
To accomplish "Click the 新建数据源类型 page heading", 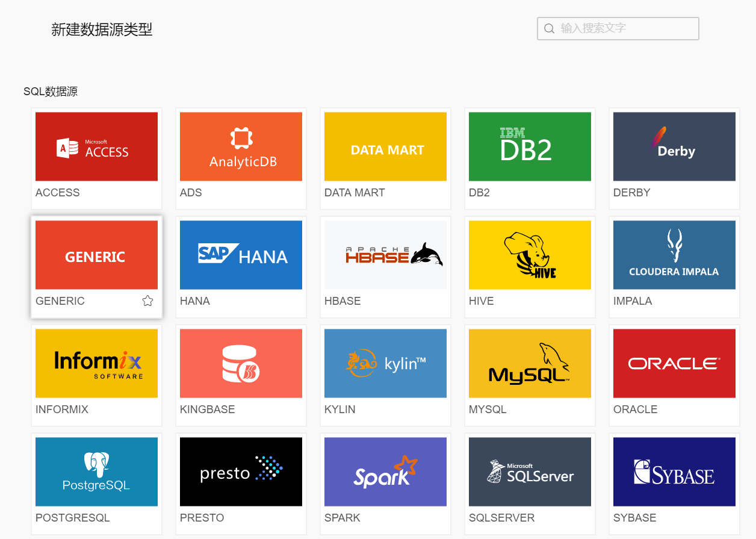I will [102, 30].
